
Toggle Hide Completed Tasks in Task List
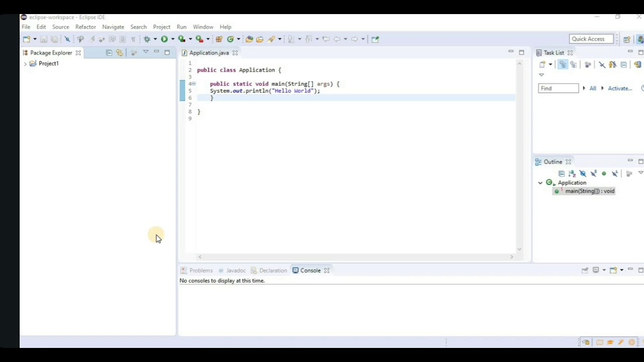602,65
